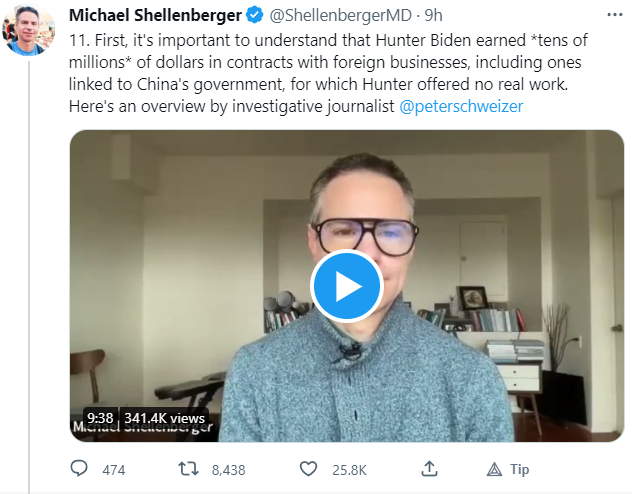Screen dimensions: 632x494
Task: Click the 9h tweet timestamp
Action: click(433, 15)
